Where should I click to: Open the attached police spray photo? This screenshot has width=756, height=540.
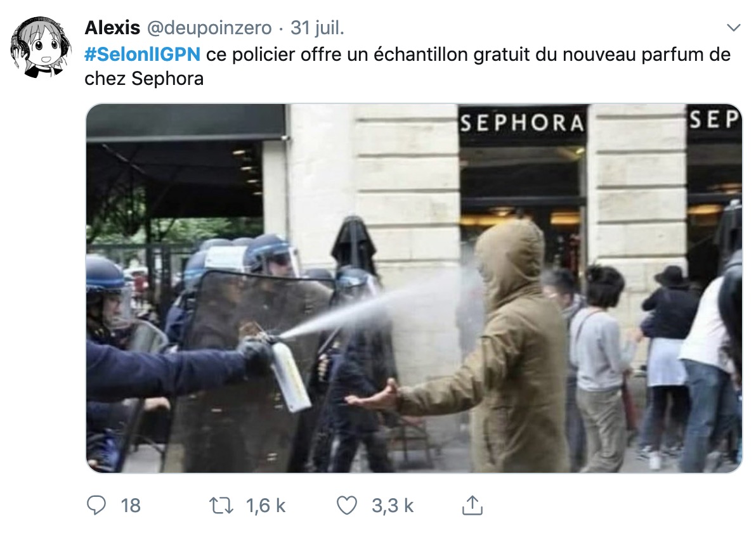click(x=414, y=288)
